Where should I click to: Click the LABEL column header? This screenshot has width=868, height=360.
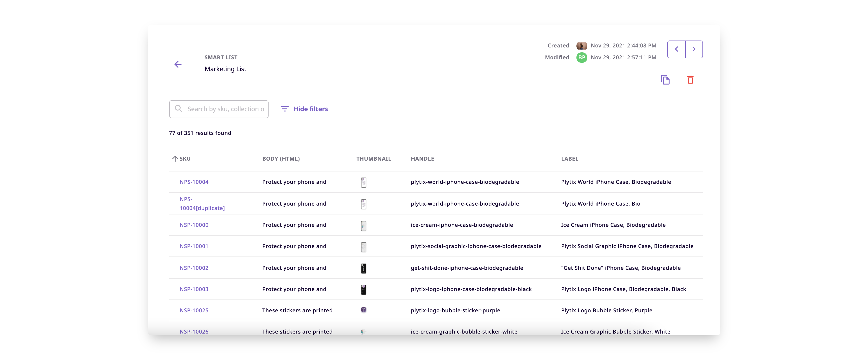[570, 158]
